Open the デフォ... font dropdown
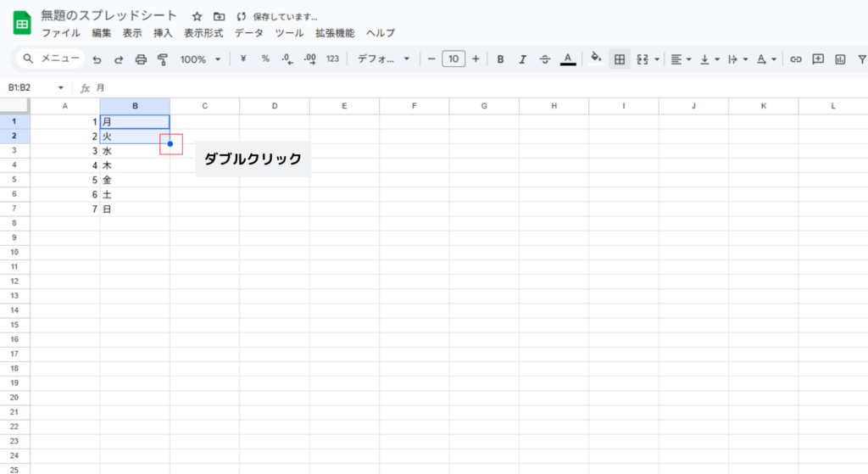The width and height of the screenshot is (868, 474). [383, 59]
